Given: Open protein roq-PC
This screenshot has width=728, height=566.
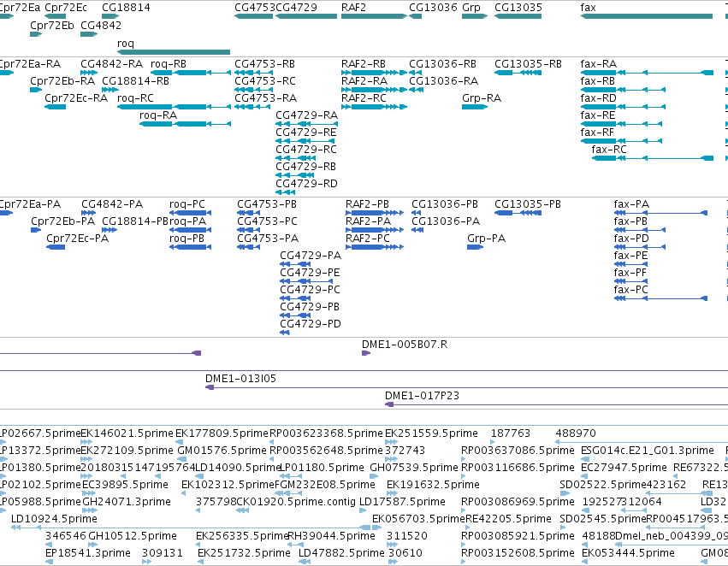Looking at the screenshot, I should click(187, 204).
